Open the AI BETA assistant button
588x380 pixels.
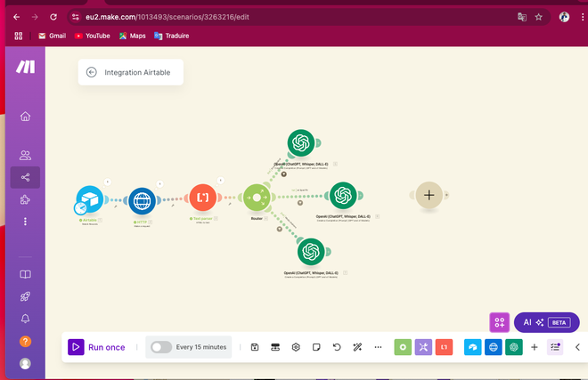click(x=547, y=322)
